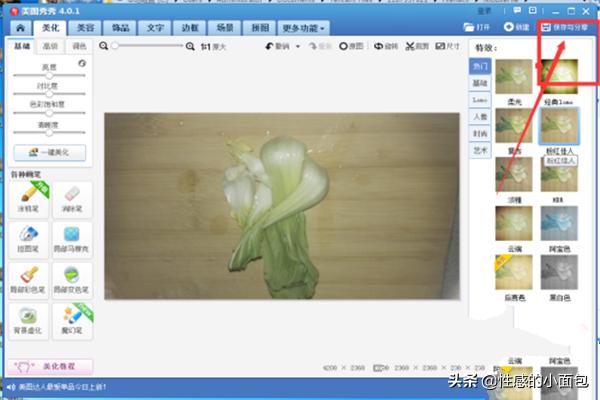The width and height of the screenshot is (600, 400).
Task: Click the 裁剪 crop tool
Action: 420,46
